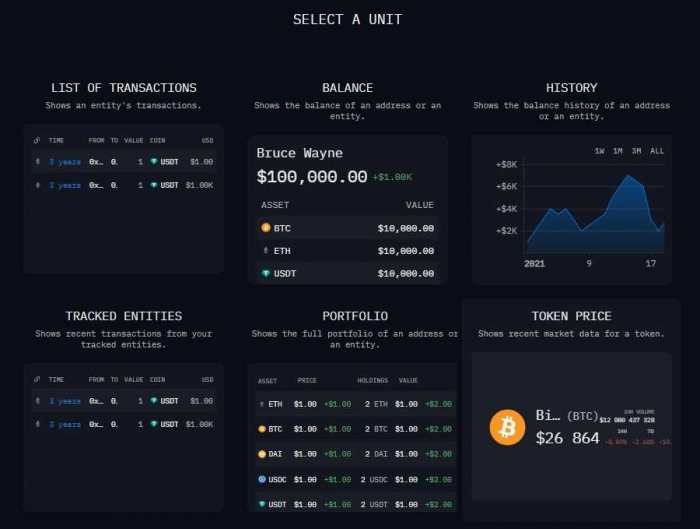Viewport: 700px width, 529px height.
Task: Open first '3 years' link in List of Transactions
Action: coord(65,161)
